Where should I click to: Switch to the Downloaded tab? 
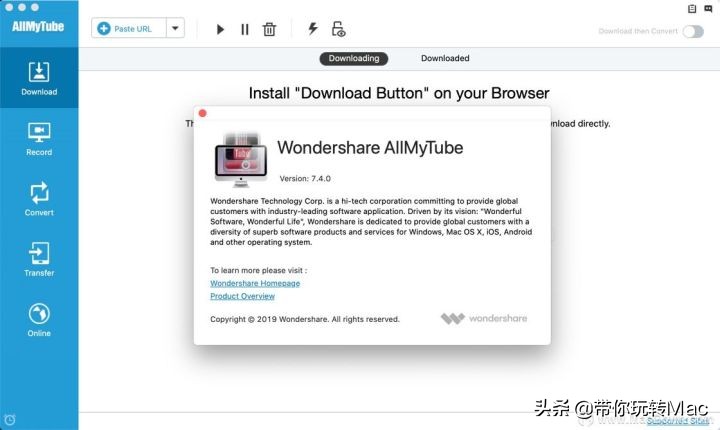[445, 58]
